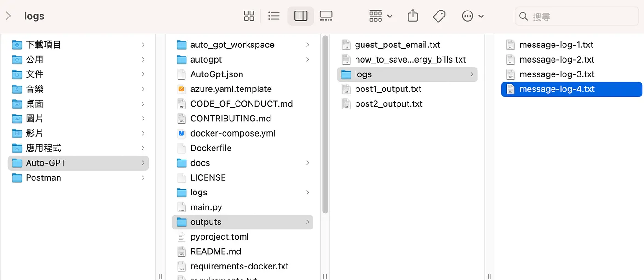Viewport: 644px width, 280px height.
Task: Select CODE_OF_CONDUCT.md file
Action: point(243,103)
